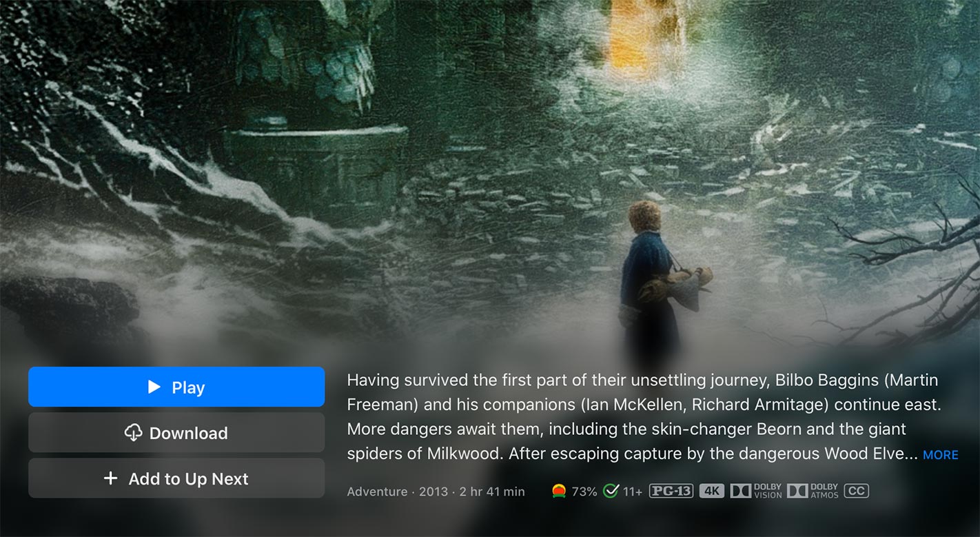Viewport: 980px width, 537px height.
Task: Click the CC closed captions badge
Action: coord(857,491)
